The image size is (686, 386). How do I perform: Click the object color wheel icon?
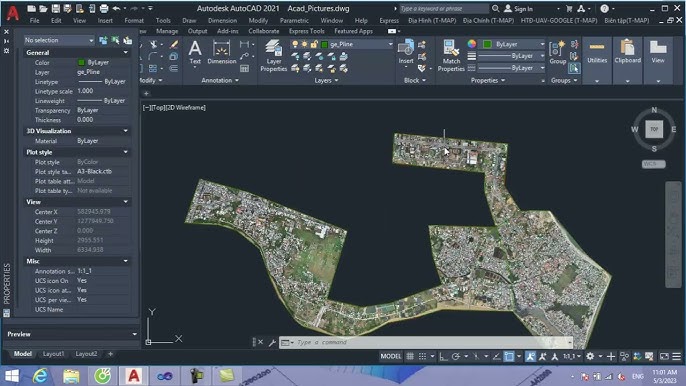coord(472,44)
